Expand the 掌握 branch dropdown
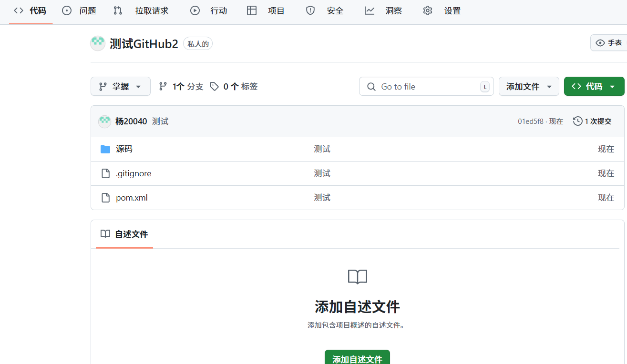This screenshot has height=364, width=627. tap(121, 86)
